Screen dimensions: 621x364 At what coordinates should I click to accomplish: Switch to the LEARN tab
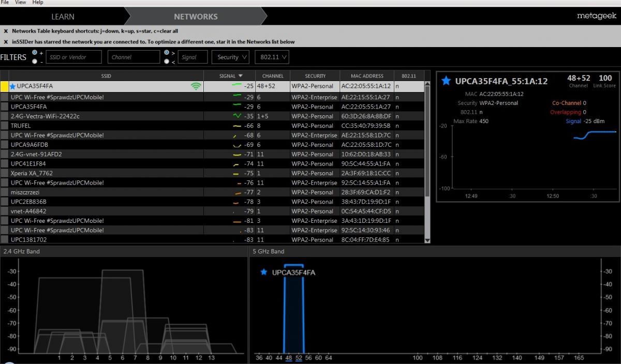[63, 17]
